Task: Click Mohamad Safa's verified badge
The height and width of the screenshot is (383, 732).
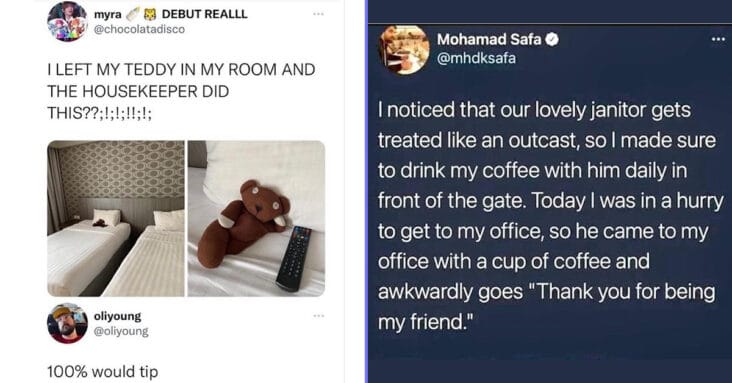Action: coord(552,40)
